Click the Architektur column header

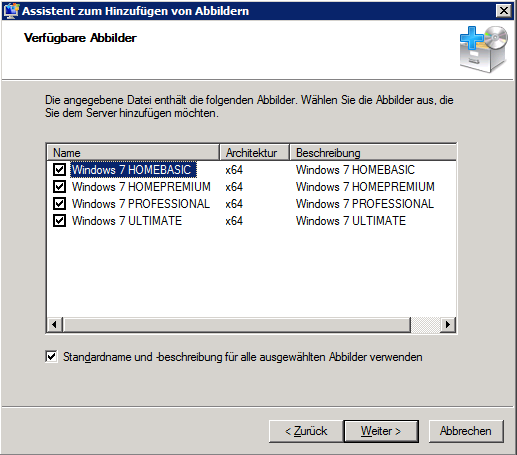click(254, 152)
